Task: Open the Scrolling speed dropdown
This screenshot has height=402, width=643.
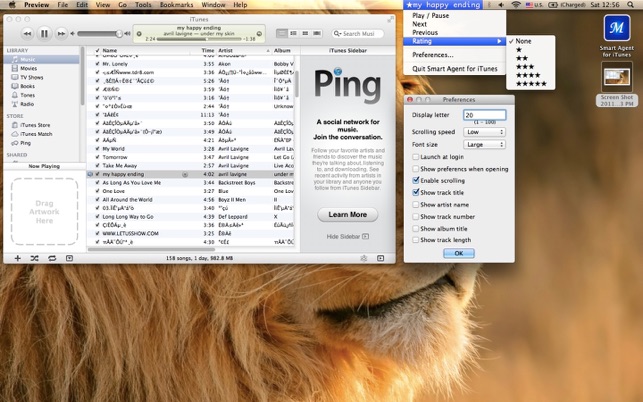Action: (484, 132)
